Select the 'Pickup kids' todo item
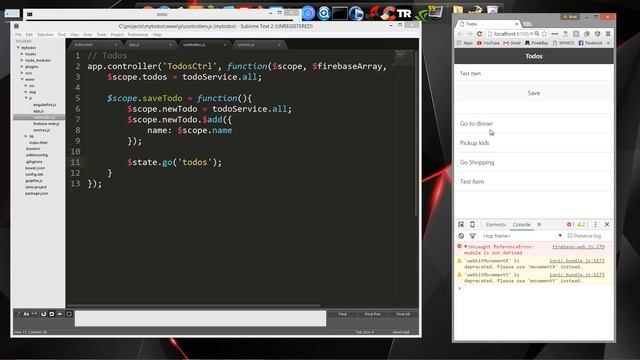Screen dimensions: 640x360 click(534, 143)
